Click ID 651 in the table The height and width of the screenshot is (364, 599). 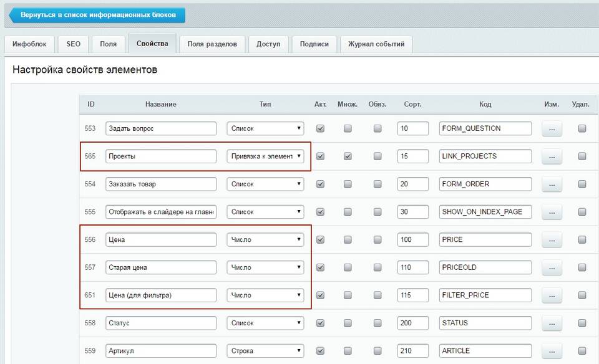coord(90,295)
